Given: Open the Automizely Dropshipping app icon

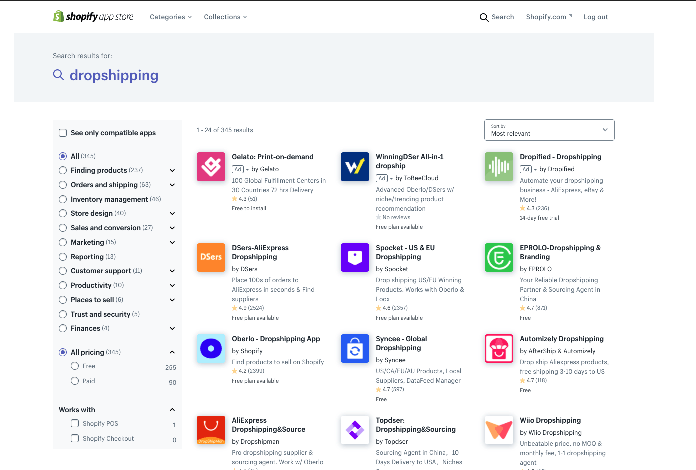Looking at the screenshot, I should tap(499, 348).
